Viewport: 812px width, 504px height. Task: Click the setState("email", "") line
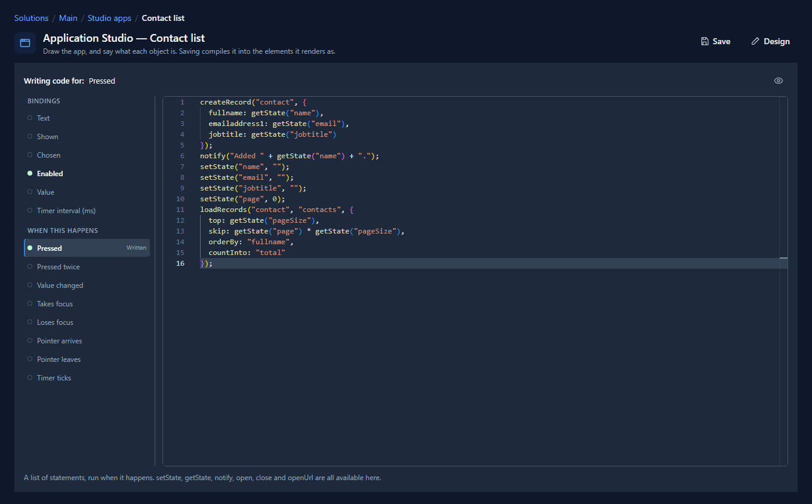[247, 177]
